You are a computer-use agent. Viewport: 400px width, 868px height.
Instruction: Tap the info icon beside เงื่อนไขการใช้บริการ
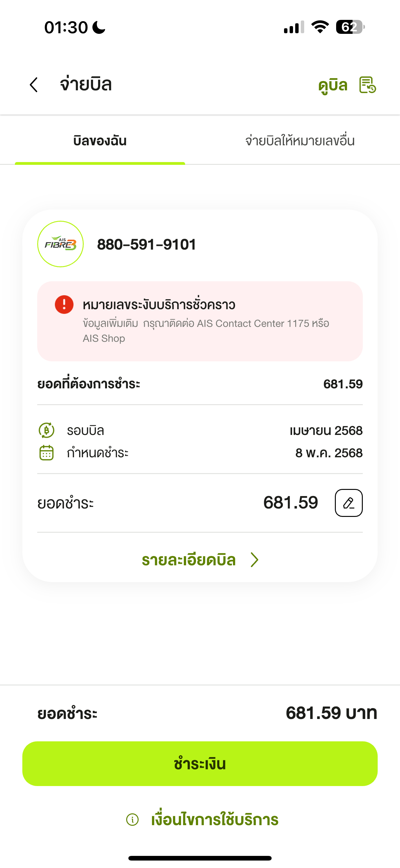[132, 820]
